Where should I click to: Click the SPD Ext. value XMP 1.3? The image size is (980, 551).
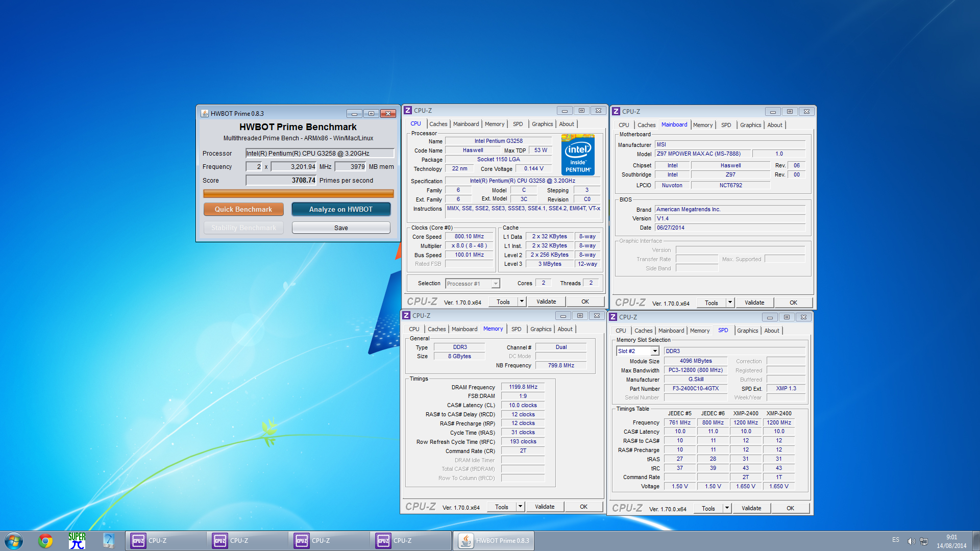tap(786, 388)
